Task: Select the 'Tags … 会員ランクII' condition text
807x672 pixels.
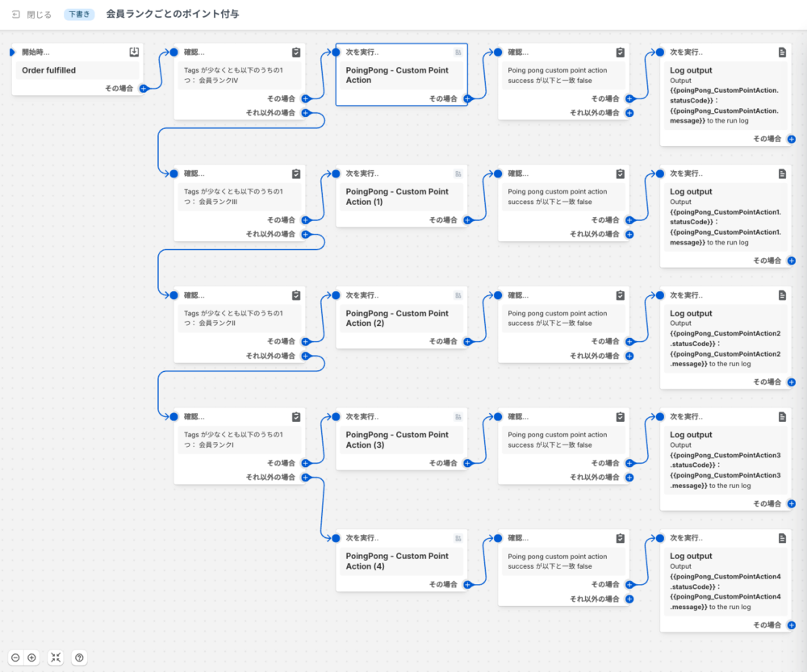Action: (x=234, y=318)
